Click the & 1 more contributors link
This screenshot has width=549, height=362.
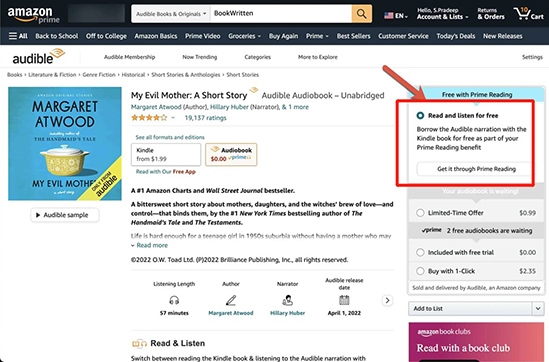[295, 107]
